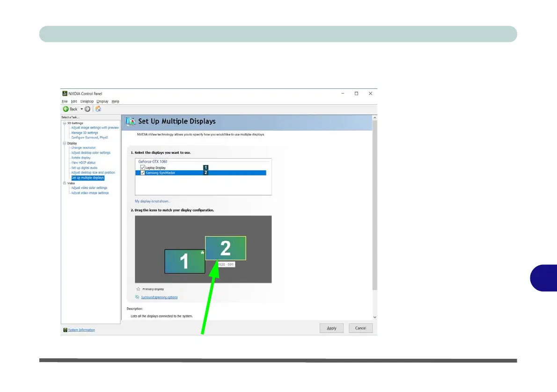Open the Desktop menu
557x392 pixels.
tap(87, 102)
